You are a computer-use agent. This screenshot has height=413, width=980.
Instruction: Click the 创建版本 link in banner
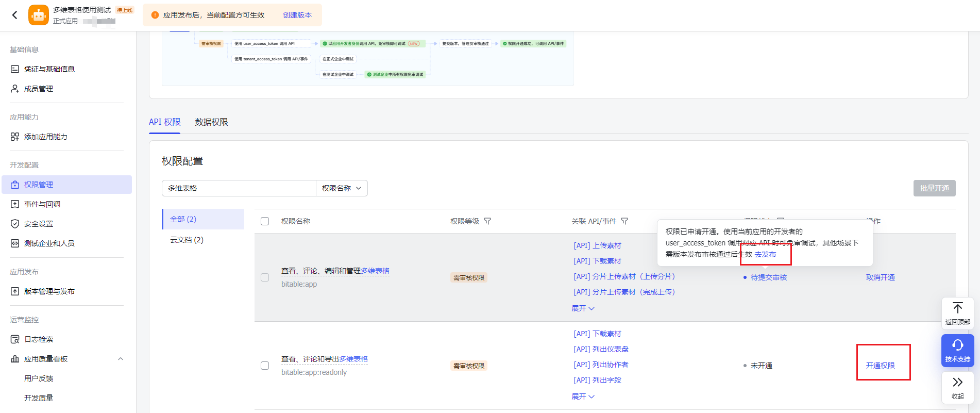(297, 15)
